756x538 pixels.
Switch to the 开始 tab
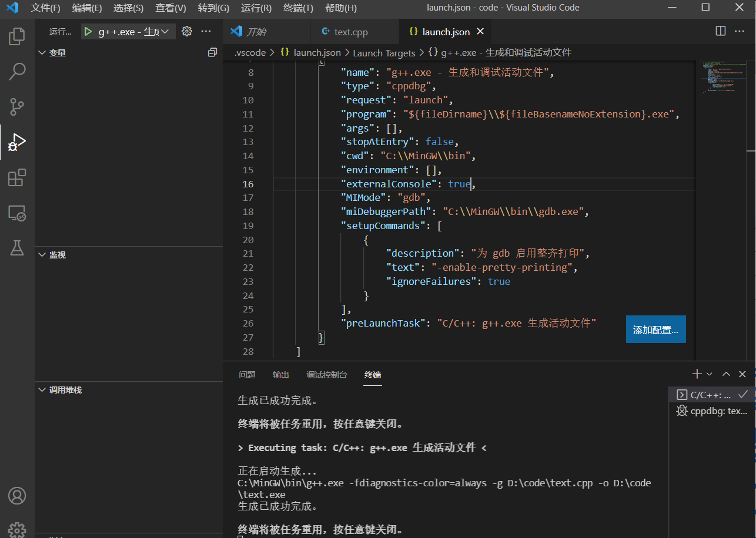(x=267, y=32)
